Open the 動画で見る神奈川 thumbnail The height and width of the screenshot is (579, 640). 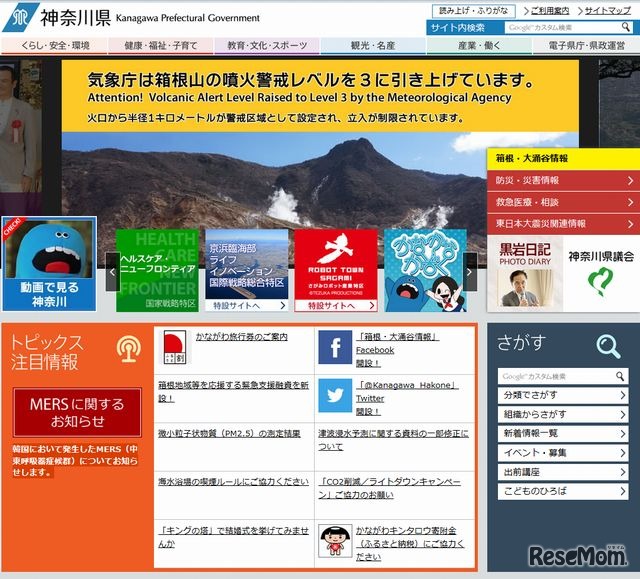pos(49,264)
